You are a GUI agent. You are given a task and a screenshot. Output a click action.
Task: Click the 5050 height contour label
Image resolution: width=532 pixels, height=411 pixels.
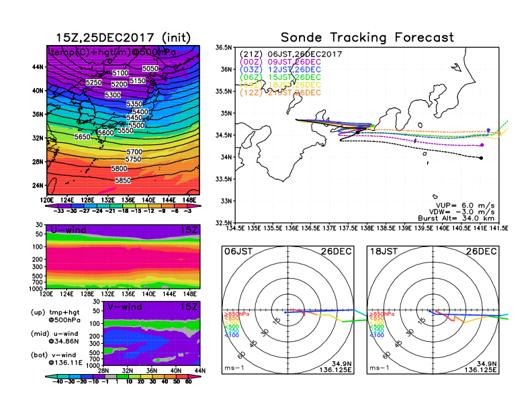point(150,68)
